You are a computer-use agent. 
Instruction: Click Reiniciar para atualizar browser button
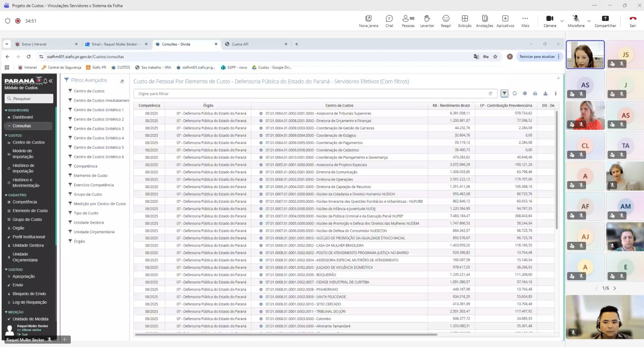537,57
